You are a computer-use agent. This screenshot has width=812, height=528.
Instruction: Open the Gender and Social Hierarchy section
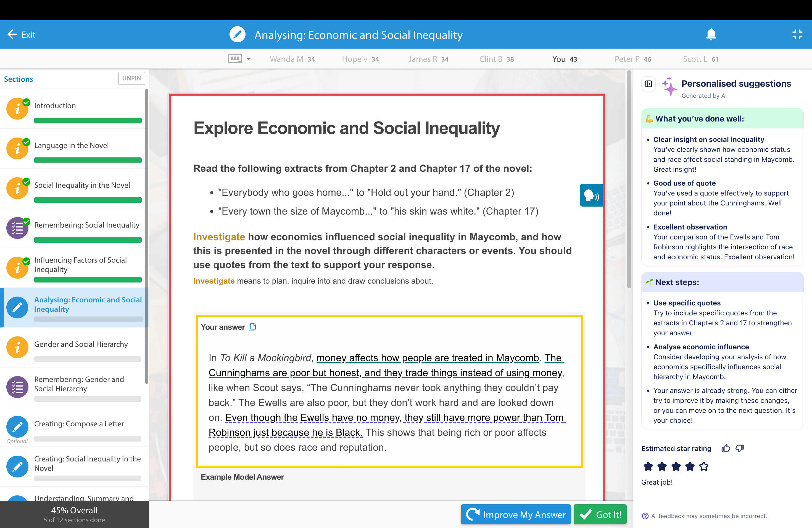[x=81, y=344]
